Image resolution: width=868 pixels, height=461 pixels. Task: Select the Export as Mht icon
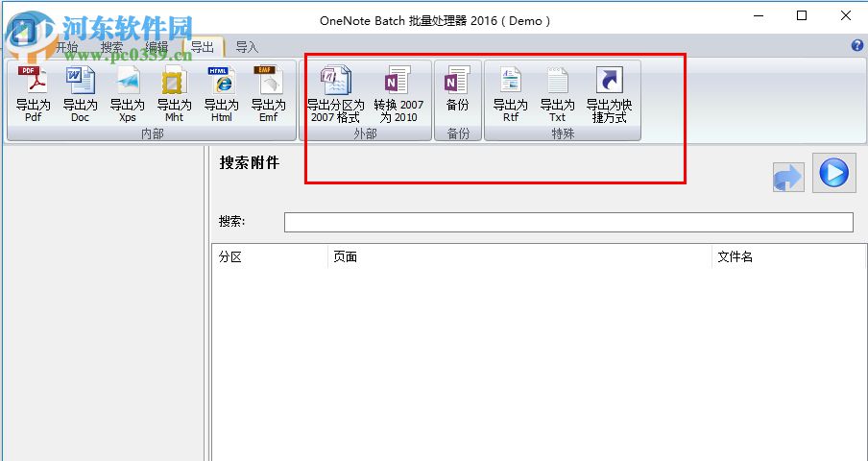[175, 93]
